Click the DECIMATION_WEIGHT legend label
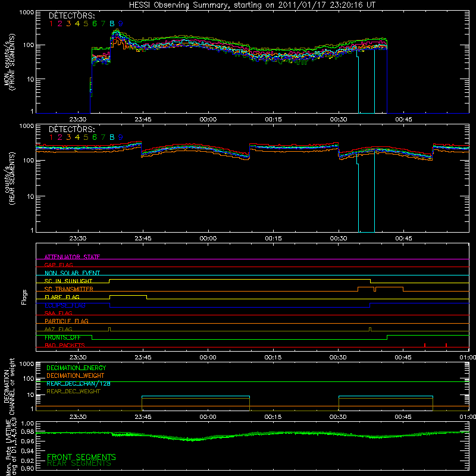This screenshot has height=476, width=476. (x=76, y=376)
